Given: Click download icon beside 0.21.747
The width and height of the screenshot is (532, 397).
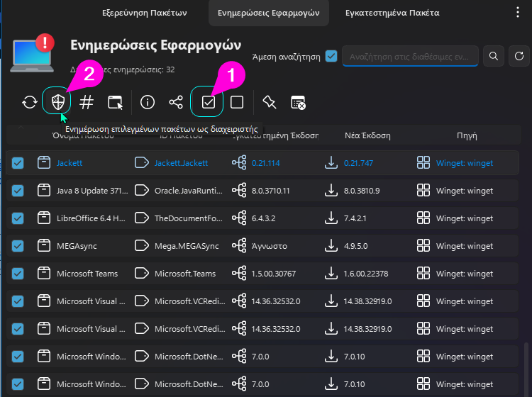Looking at the screenshot, I should point(331,163).
